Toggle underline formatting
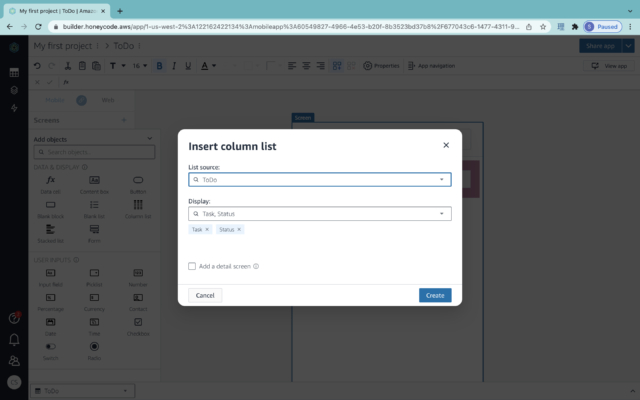 tap(188, 66)
